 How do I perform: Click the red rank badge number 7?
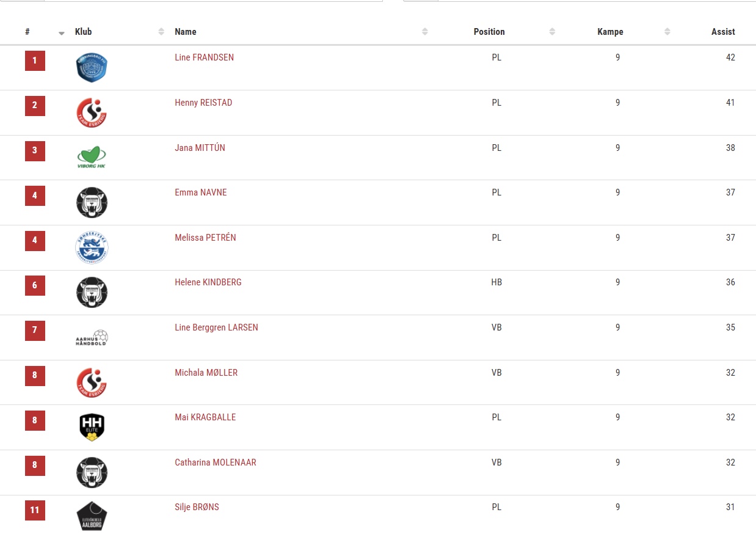tap(35, 331)
